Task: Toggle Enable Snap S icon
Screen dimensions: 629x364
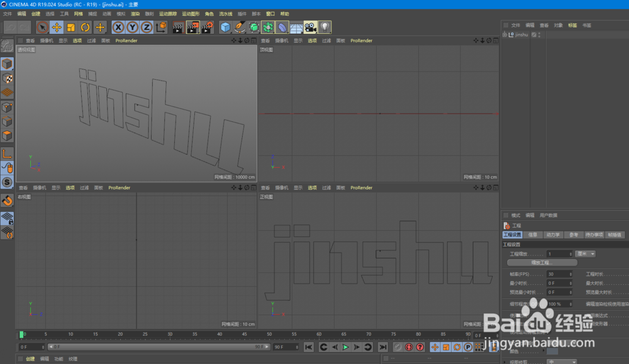Action: click(7, 182)
